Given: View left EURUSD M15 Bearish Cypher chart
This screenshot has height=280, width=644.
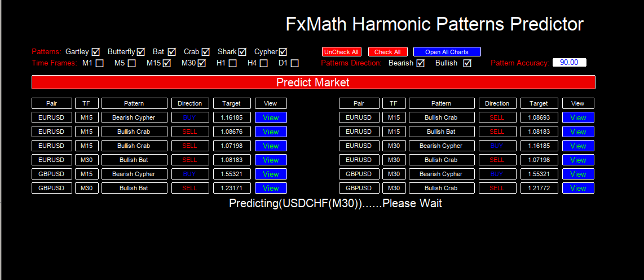Looking at the screenshot, I should (x=271, y=117).
